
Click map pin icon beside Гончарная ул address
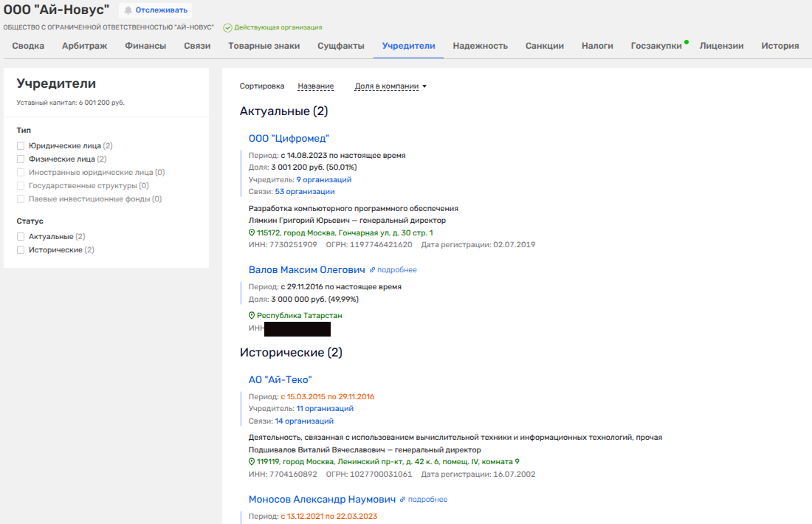coord(252,233)
